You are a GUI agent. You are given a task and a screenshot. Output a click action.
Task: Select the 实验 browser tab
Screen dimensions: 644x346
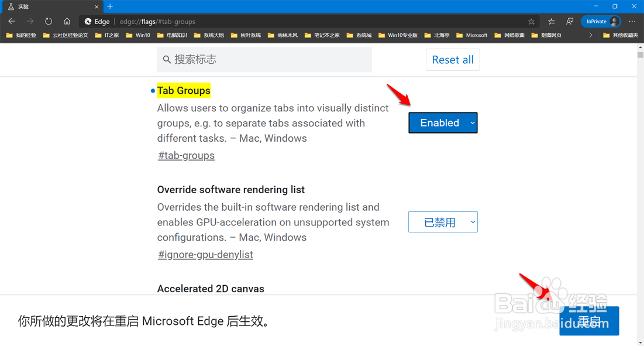[52, 6]
